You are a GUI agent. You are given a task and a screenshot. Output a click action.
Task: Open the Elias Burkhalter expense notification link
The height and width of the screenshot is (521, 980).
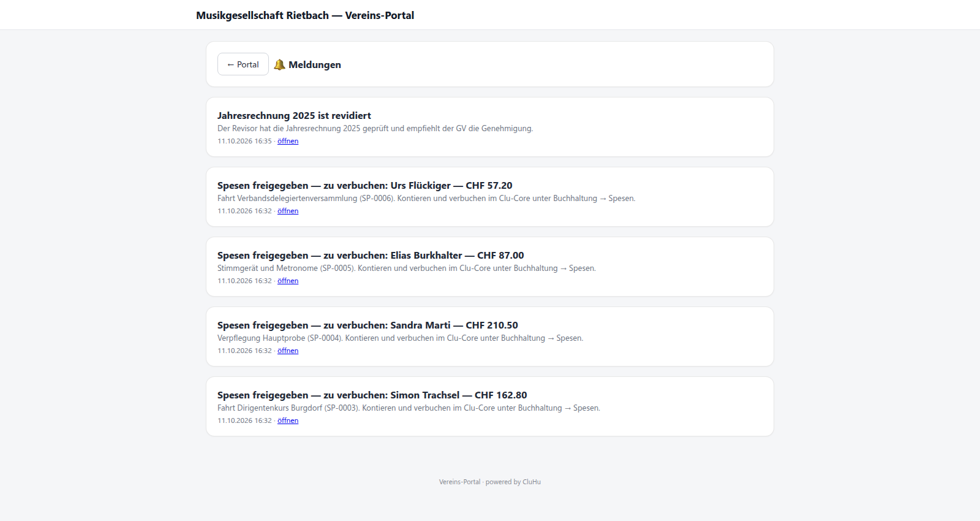click(288, 281)
